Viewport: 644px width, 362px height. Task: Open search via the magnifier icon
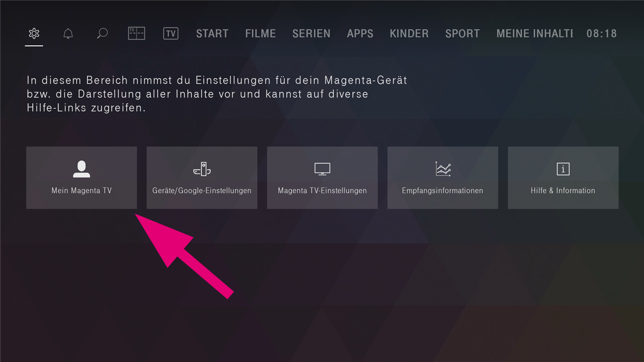102,33
